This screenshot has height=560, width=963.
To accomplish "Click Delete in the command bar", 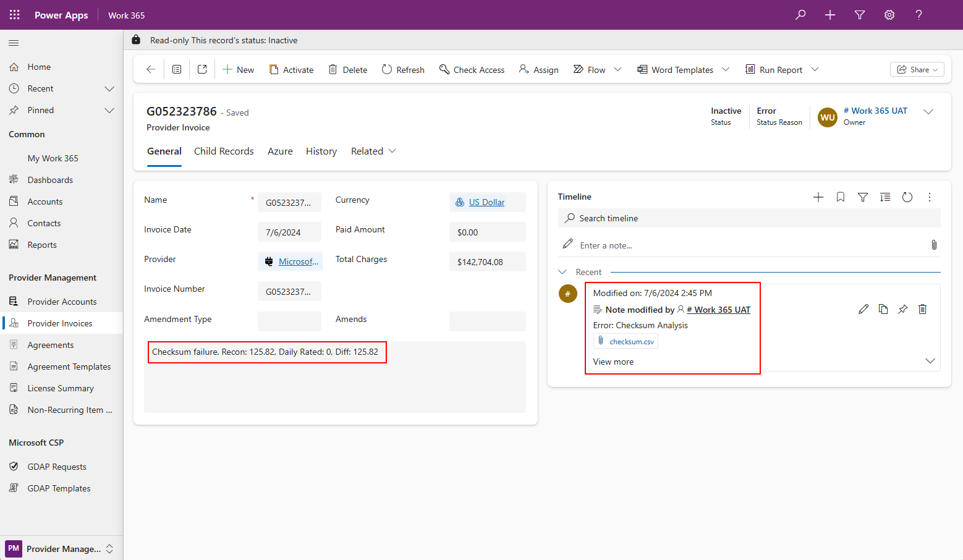I will (348, 70).
